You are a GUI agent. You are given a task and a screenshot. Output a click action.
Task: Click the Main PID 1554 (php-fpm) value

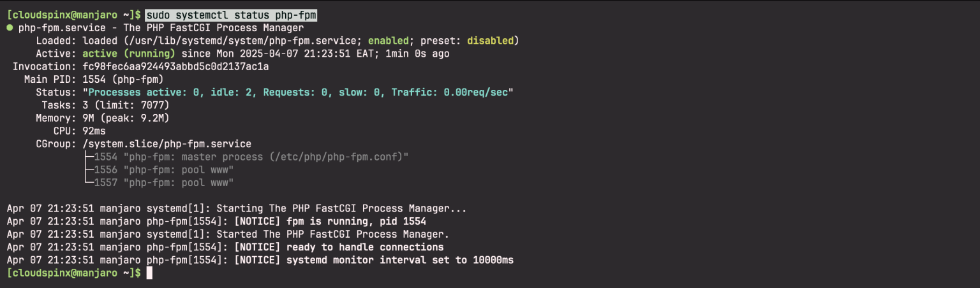coord(123,80)
